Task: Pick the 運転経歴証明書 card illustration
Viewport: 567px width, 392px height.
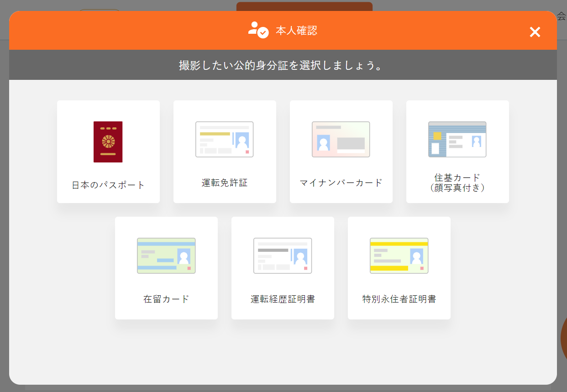Action: pos(283,256)
